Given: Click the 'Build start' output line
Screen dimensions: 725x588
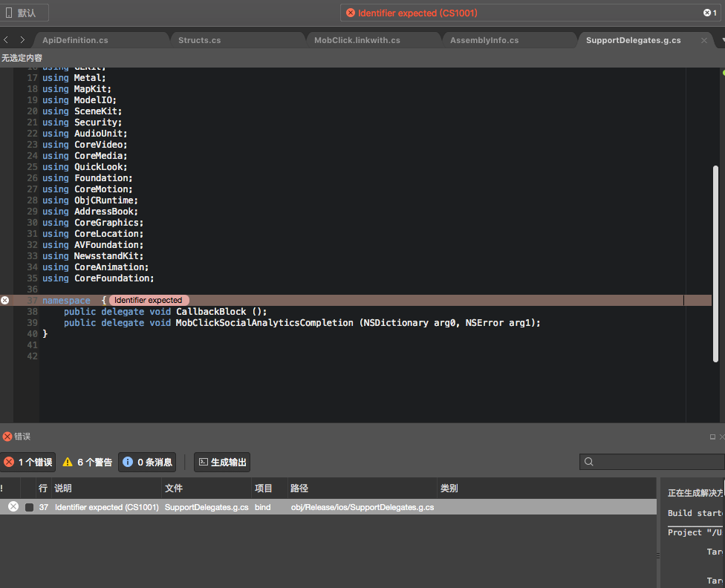Looking at the screenshot, I should (695, 513).
